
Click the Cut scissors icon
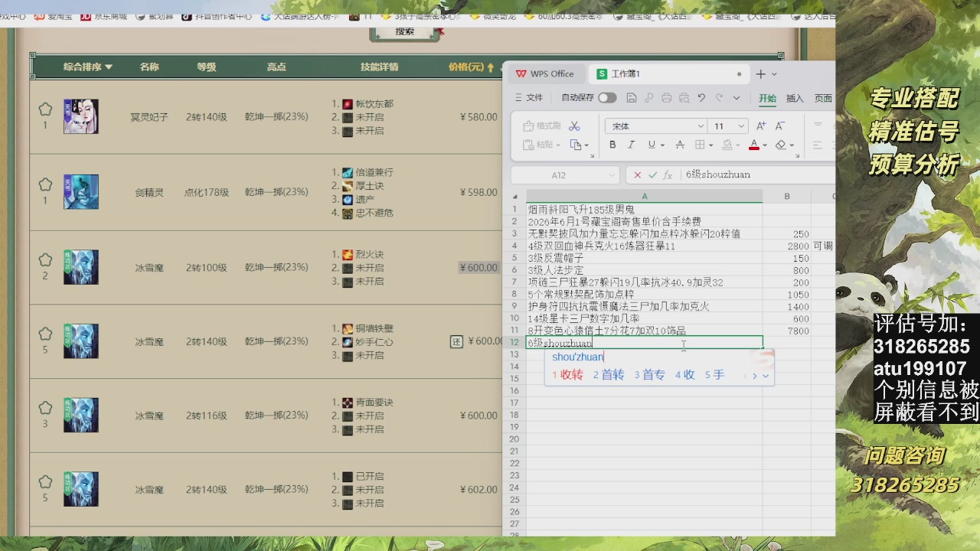click(x=574, y=126)
